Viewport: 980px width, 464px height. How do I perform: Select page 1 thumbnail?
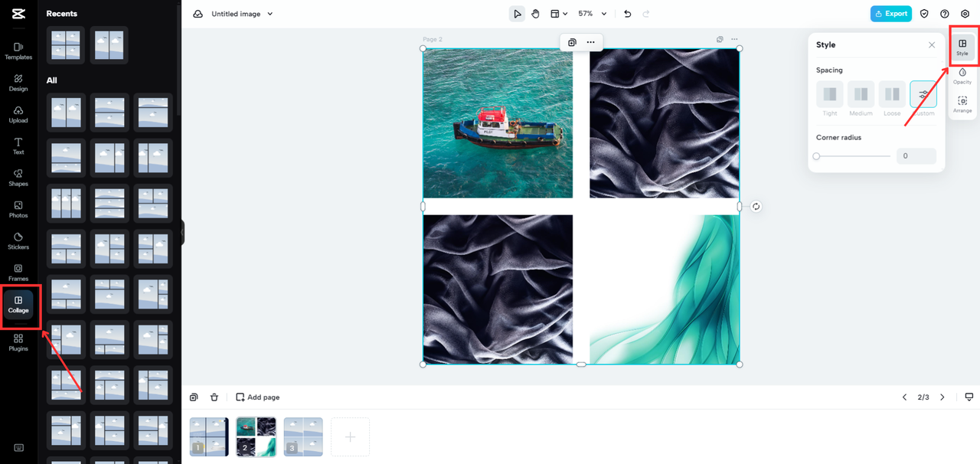coord(209,437)
